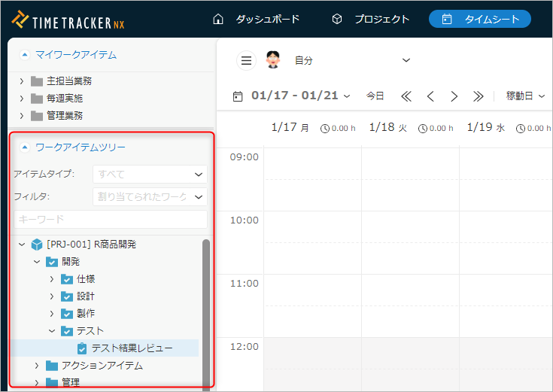Expand the 主担当業務 folder
The height and width of the screenshot is (392, 553).
coord(22,81)
